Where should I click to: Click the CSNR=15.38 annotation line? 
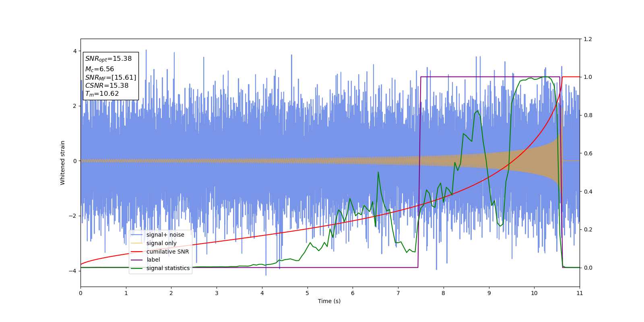click(107, 86)
